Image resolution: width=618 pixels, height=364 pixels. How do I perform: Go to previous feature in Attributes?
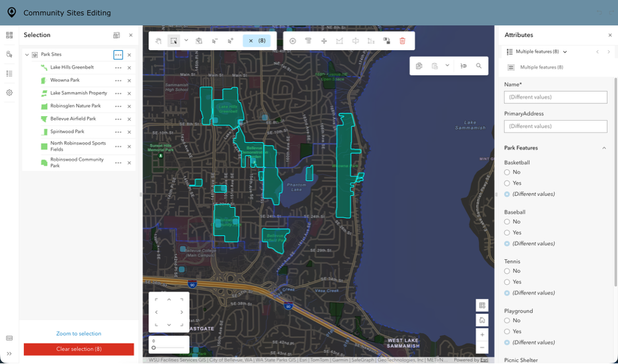tap(598, 51)
